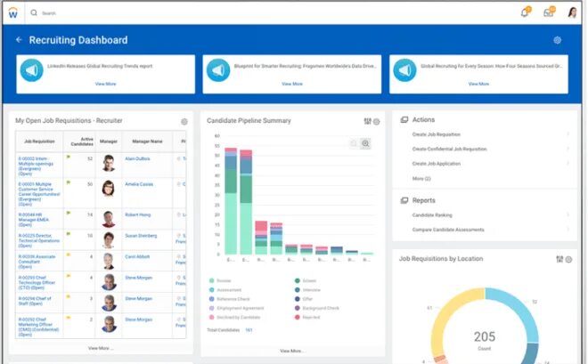Open filter sliders icon of Candidate Pipeline Summary
Screen dimensions: 588x364
pyautogui.click(x=367, y=121)
